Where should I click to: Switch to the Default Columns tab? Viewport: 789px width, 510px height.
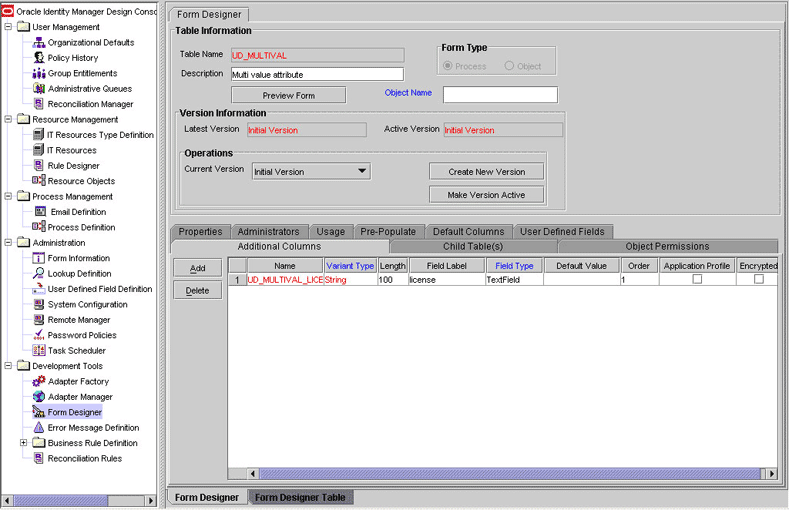[468, 232]
